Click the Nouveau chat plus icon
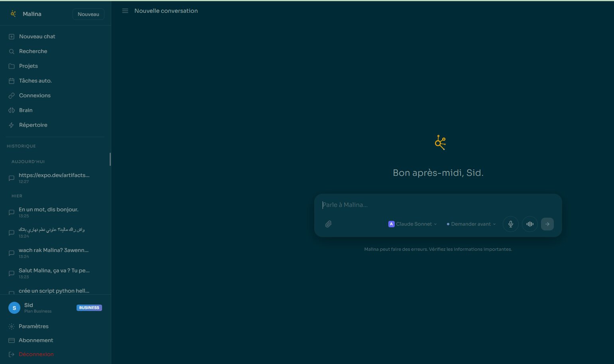 click(x=12, y=36)
